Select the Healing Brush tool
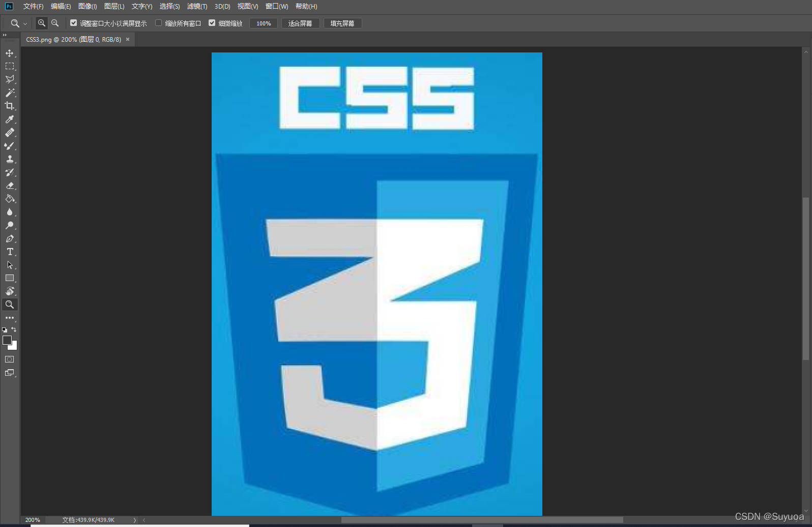Screen dimensions: 812x527 (10, 132)
